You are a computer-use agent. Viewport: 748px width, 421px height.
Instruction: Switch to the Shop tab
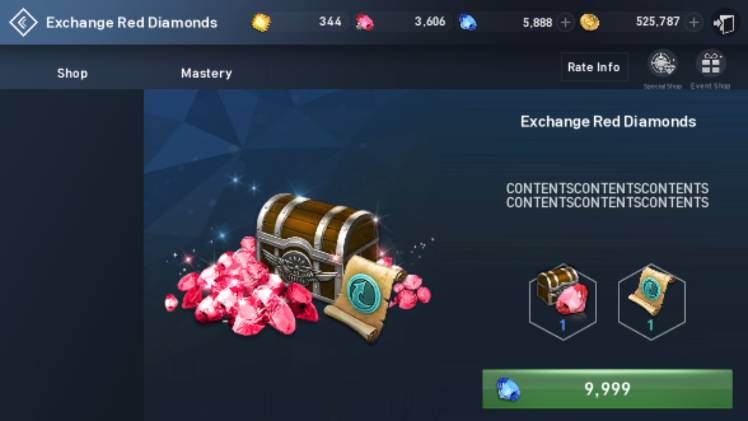coord(72,73)
